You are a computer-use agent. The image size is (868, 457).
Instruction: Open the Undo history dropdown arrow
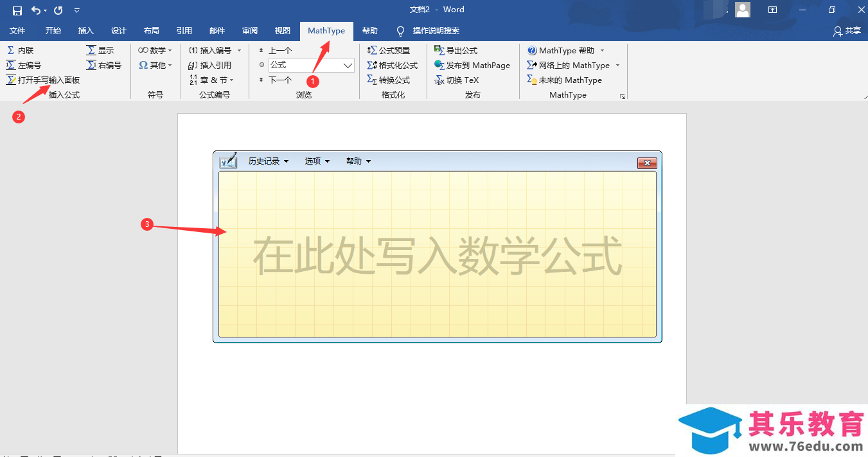(x=46, y=11)
